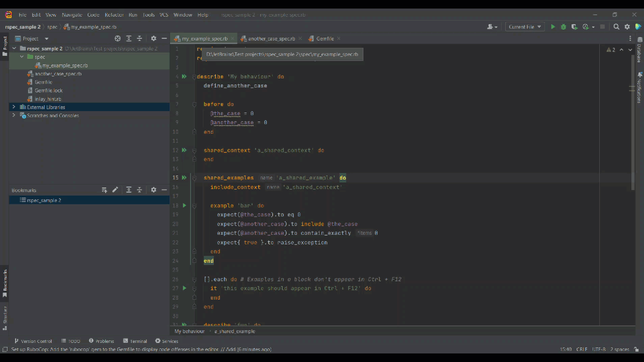Click the run gutter icon on line 15
The height and width of the screenshot is (362, 644).
tap(184, 177)
